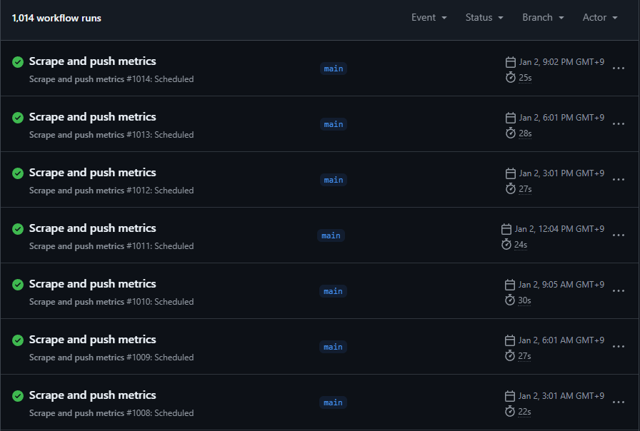Expand the Event filter dropdown
Screen dimensions: 640x431
429,18
